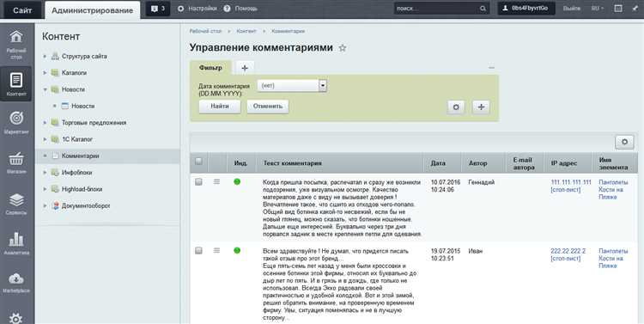Screen dimensions: 644x324
Task: Click [стоп-лист] link under 222.22.222.2
Action: [x=566, y=259]
